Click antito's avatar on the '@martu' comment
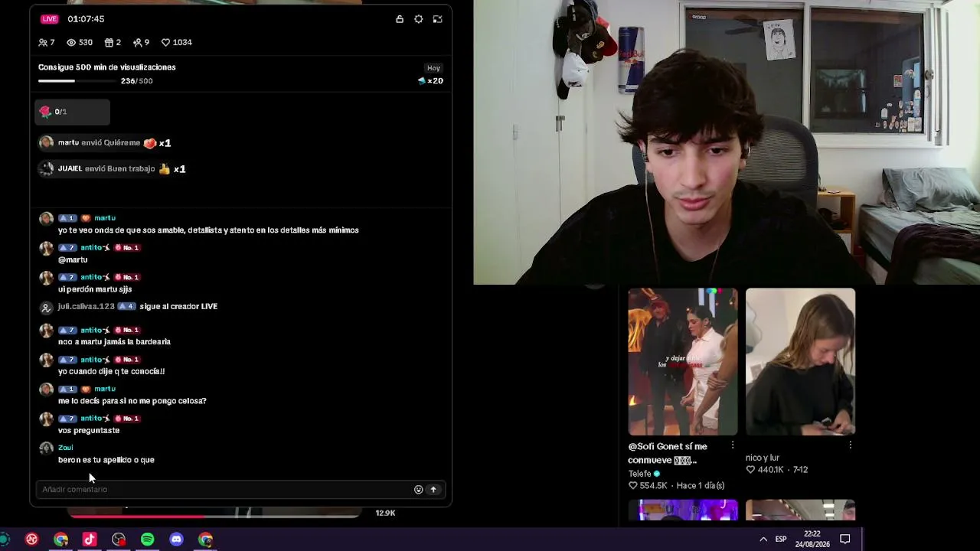The height and width of the screenshot is (551, 980). point(46,249)
